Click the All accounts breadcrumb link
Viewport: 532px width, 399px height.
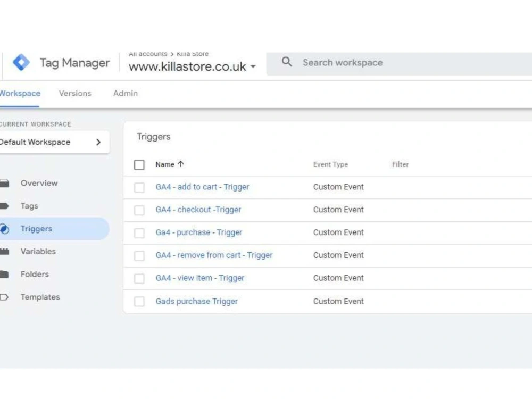[x=148, y=54]
